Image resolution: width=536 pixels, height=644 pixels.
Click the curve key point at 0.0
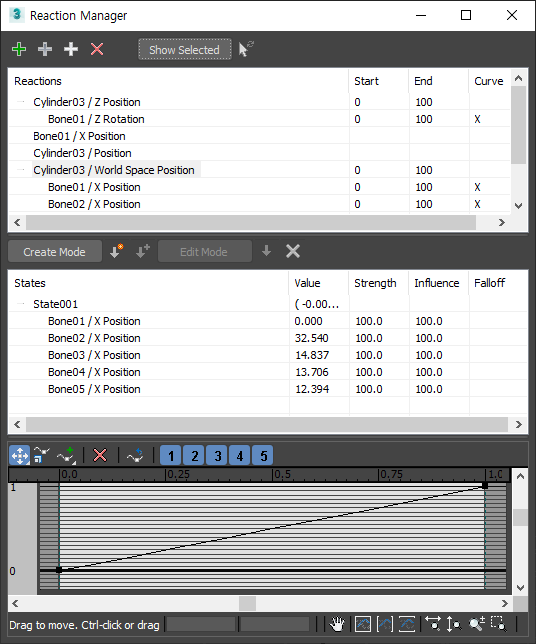pyautogui.click(x=59, y=570)
